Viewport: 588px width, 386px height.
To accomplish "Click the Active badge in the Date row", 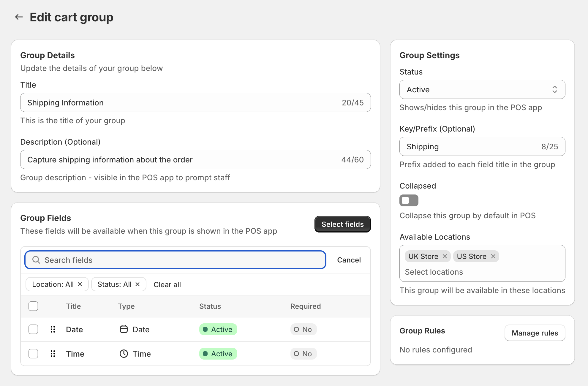I will [218, 329].
